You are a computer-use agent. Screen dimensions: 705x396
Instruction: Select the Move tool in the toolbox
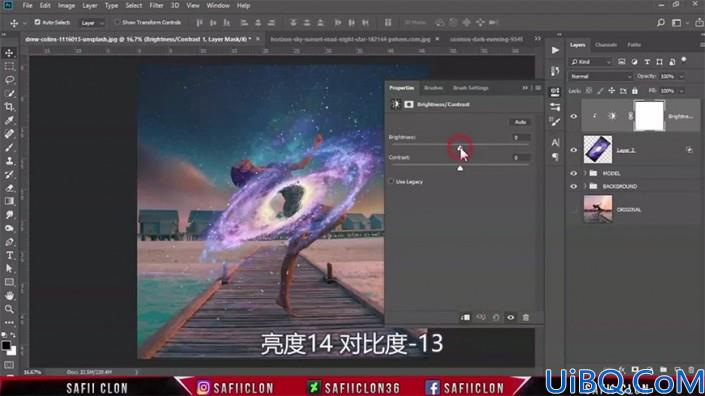(x=9, y=53)
